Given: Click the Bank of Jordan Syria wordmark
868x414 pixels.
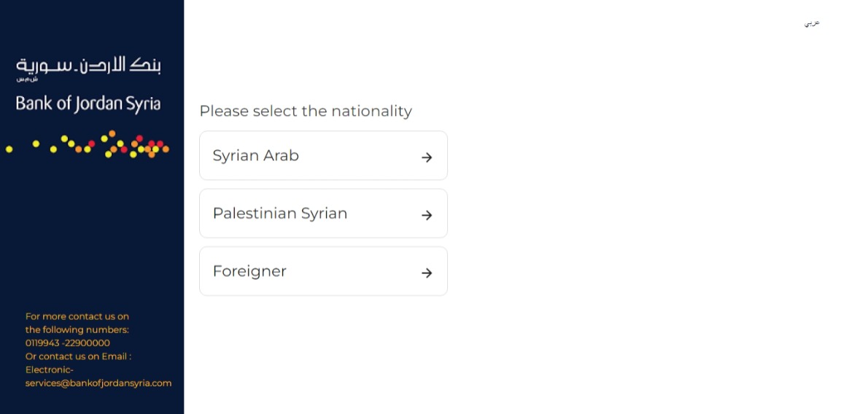Looking at the screenshot, I should click(88, 104).
